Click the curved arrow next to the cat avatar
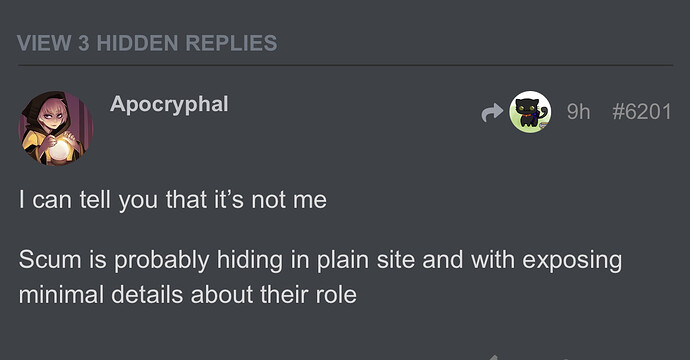The image size is (690, 360). [492, 112]
